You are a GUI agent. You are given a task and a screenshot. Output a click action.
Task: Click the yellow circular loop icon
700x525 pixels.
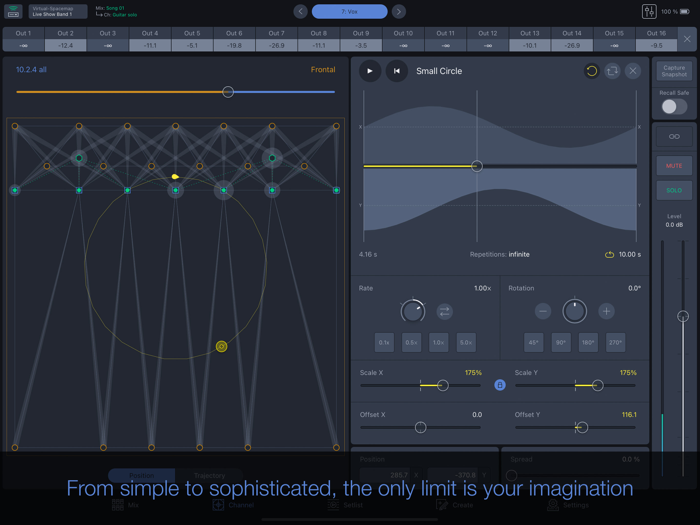point(592,71)
